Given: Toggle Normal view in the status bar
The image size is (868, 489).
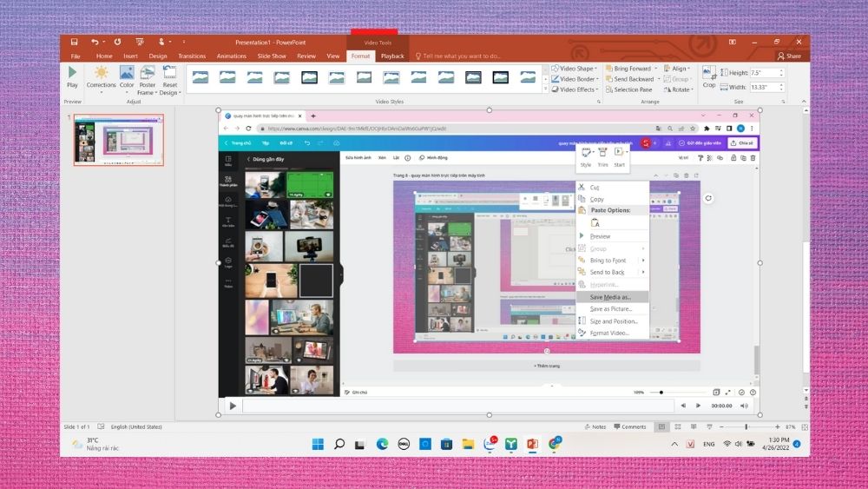Looking at the screenshot, I should 661,427.
